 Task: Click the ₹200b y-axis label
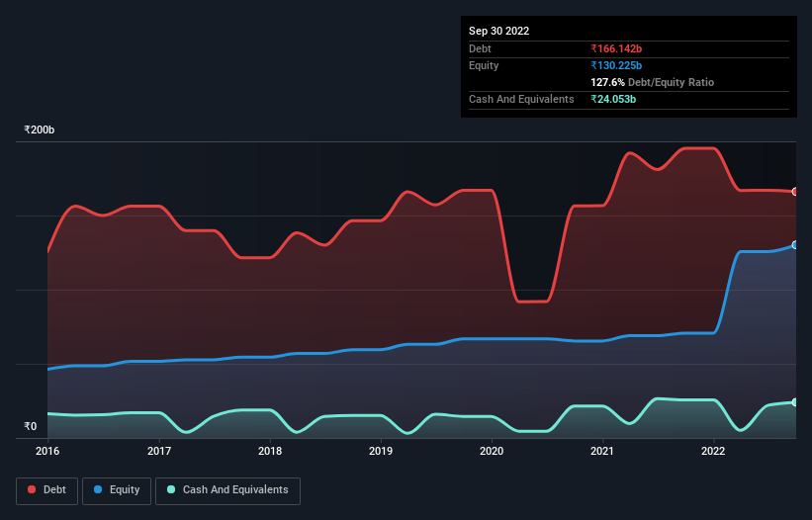coord(39,130)
